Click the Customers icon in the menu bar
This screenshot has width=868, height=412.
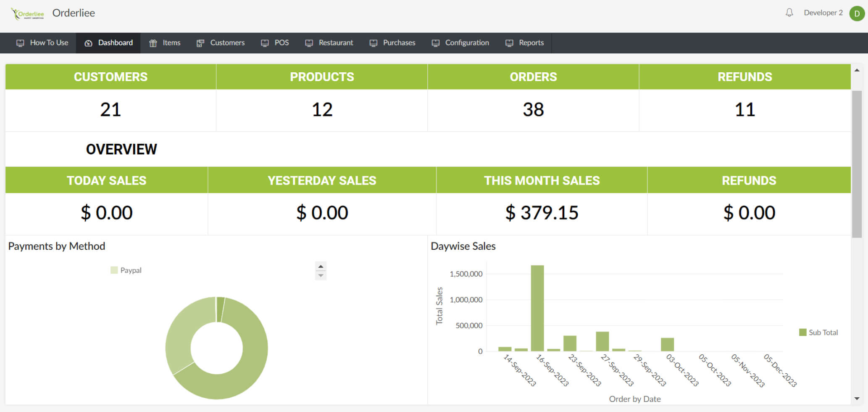pos(200,42)
